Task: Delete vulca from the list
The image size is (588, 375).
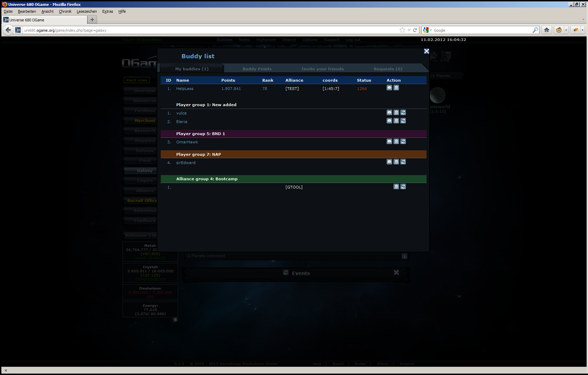Action: click(x=396, y=112)
